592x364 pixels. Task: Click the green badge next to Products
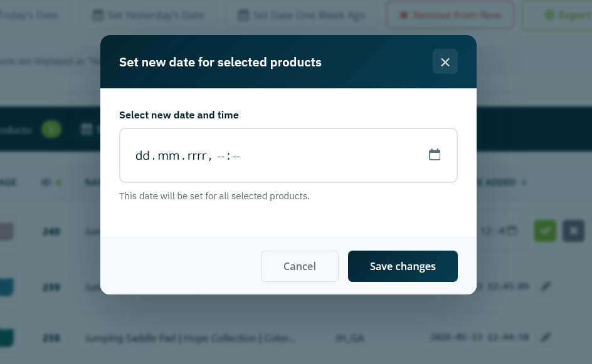(x=51, y=129)
